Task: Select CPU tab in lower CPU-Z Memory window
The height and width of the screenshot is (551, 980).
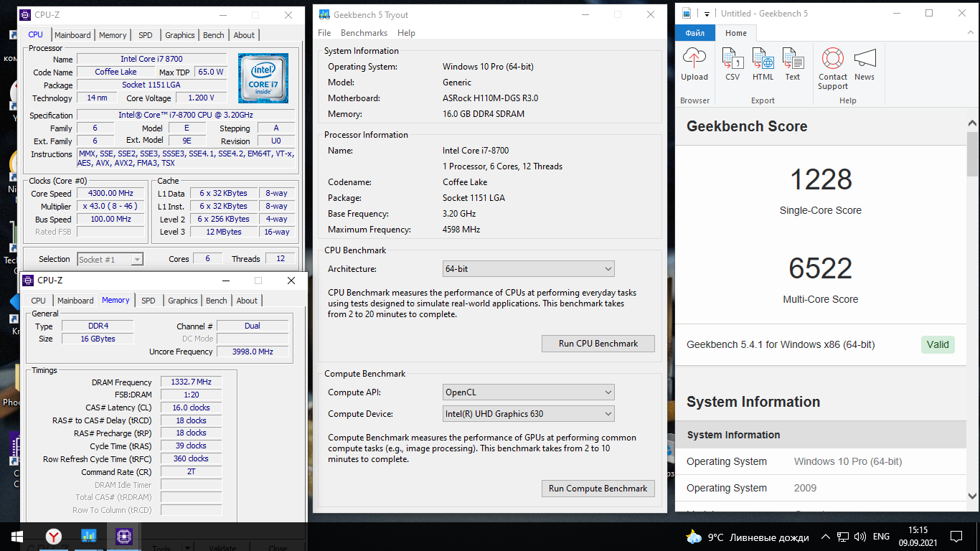Action: click(x=38, y=301)
